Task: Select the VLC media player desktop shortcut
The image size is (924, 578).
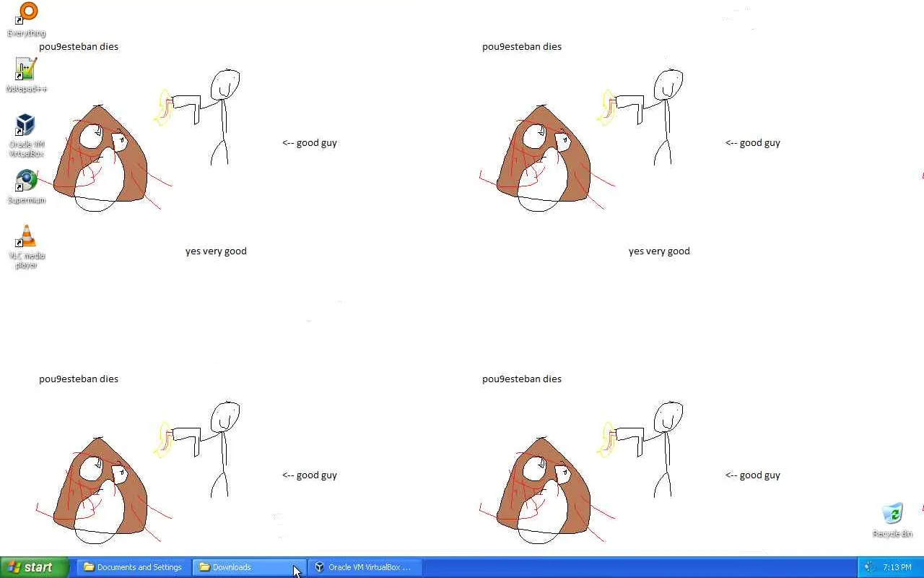Action: tap(27, 247)
